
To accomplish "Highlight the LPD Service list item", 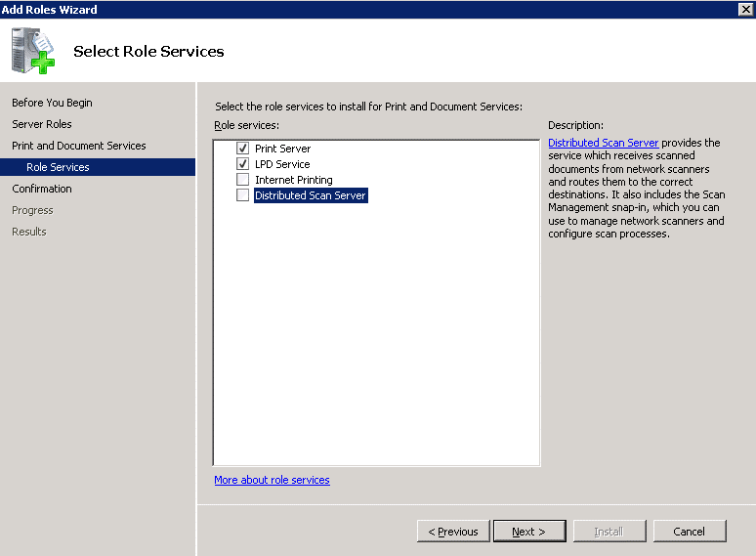I will point(282,164).
